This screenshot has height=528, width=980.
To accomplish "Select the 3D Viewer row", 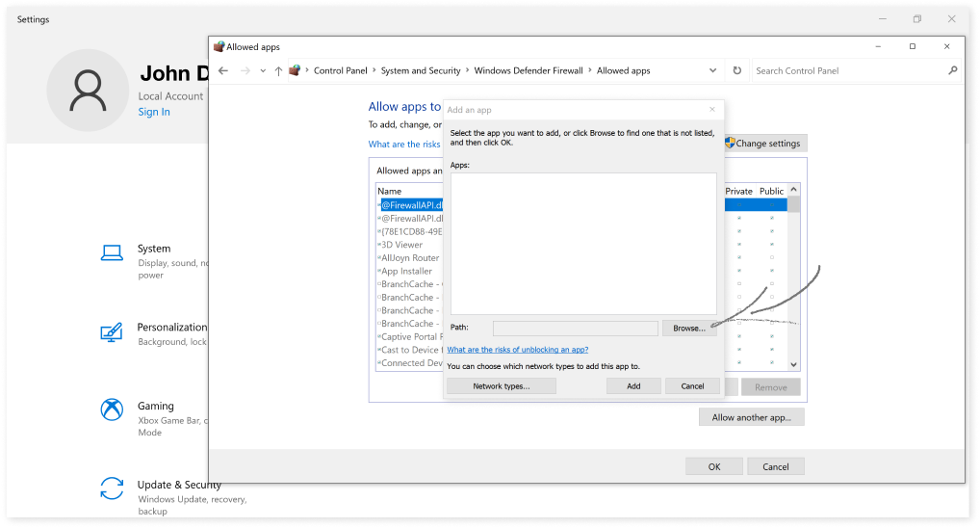I will coord(401,245).
